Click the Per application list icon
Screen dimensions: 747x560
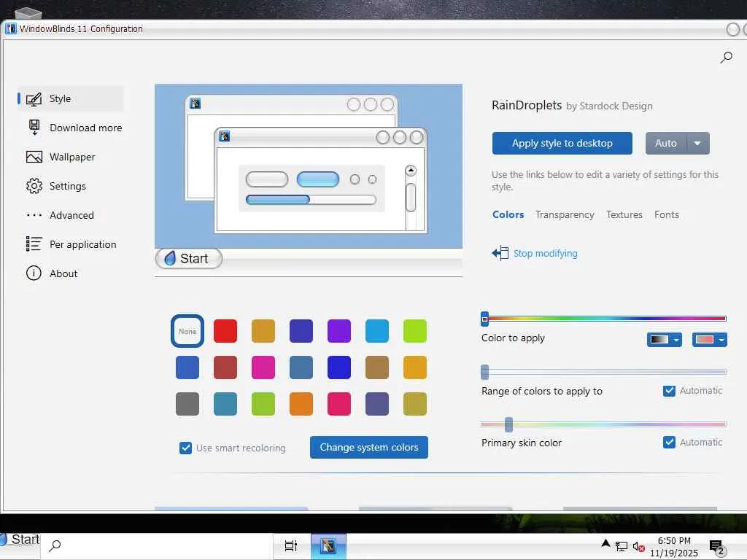pos(34,244)
